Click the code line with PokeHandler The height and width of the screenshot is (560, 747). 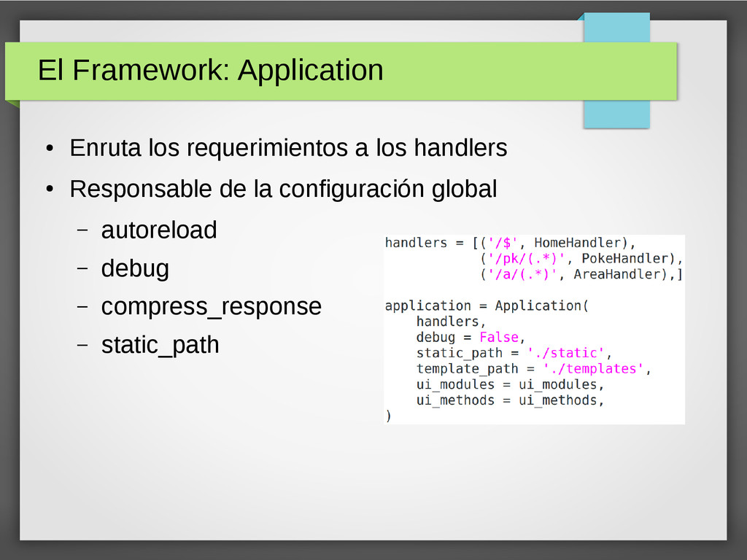coord(581,259)
